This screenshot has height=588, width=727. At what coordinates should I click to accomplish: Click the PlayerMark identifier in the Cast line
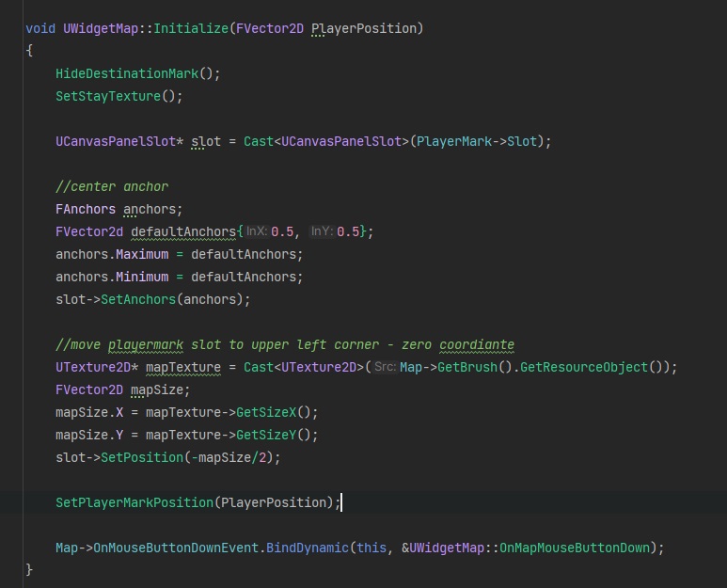pyautogui.click(x=454, y=141)
